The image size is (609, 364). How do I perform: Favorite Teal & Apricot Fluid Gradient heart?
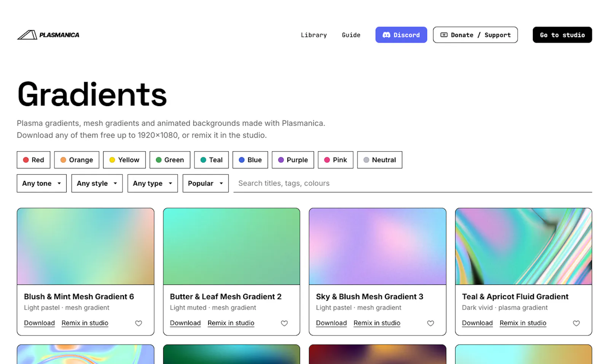click(576, 323)
